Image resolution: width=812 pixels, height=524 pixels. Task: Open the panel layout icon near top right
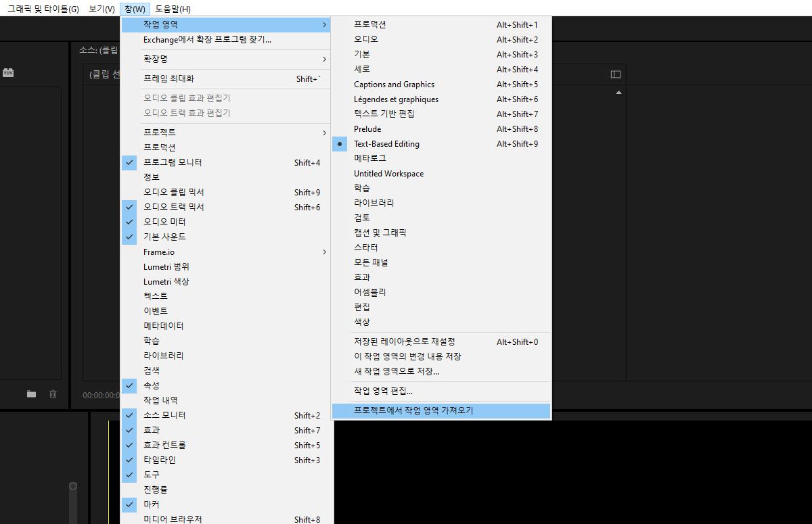click(614, 75)
